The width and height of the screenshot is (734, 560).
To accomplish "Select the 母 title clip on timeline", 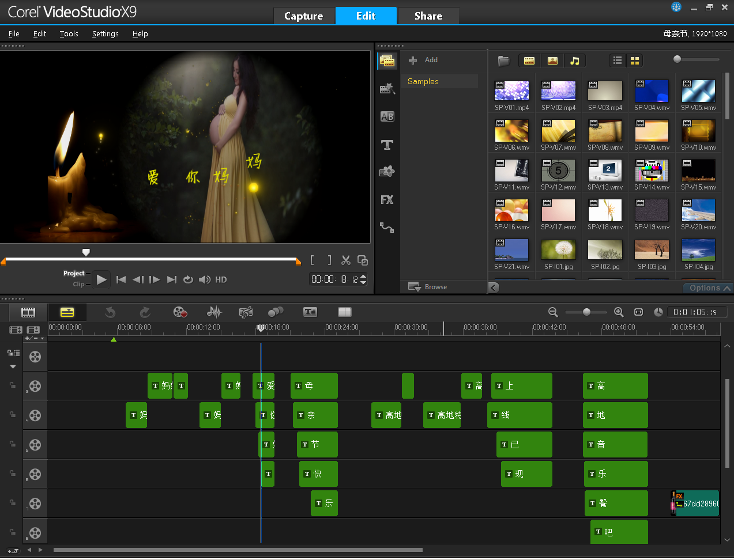I will tap(314, 386).
